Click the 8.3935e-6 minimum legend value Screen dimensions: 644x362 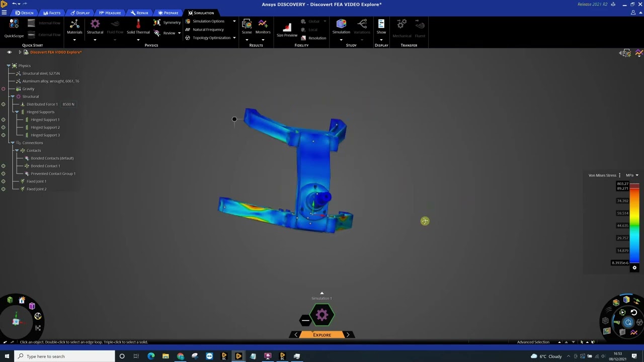[x=620, y=263]
